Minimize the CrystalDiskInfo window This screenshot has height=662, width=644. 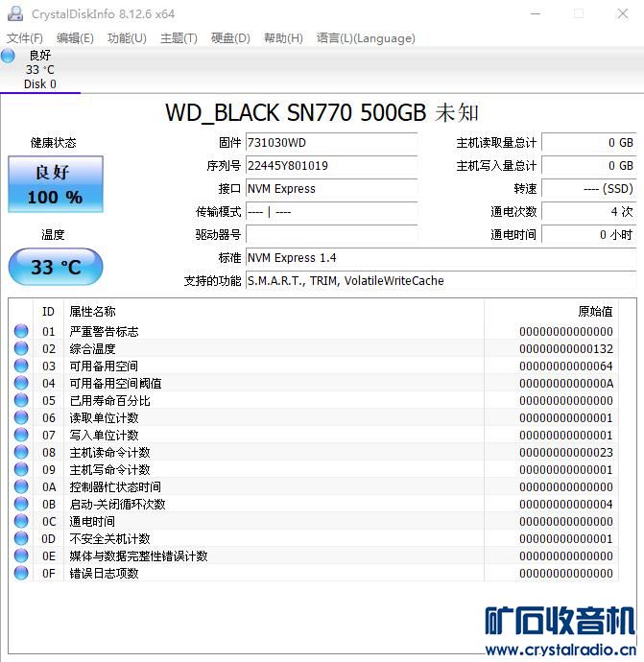(x=536, y=13)
